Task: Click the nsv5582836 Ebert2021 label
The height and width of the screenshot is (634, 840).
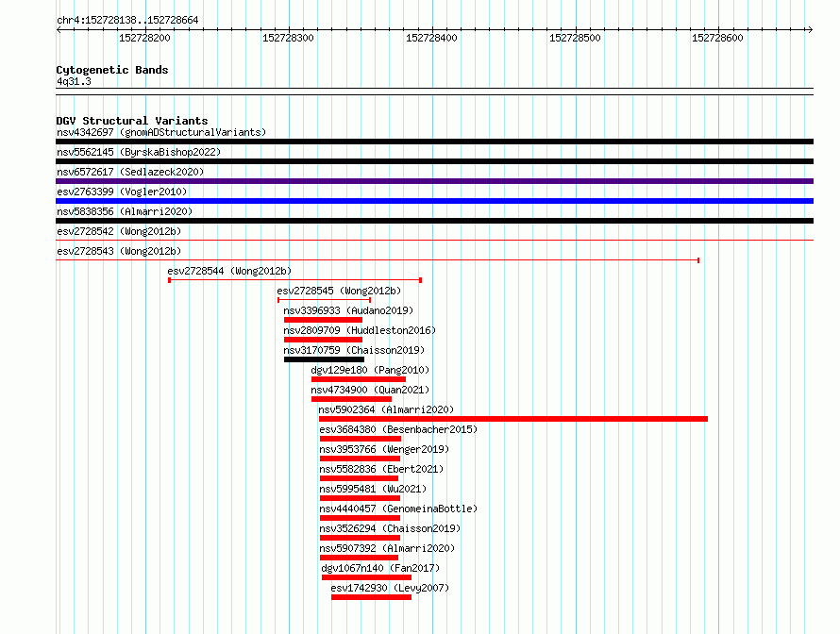Action: 381,469
